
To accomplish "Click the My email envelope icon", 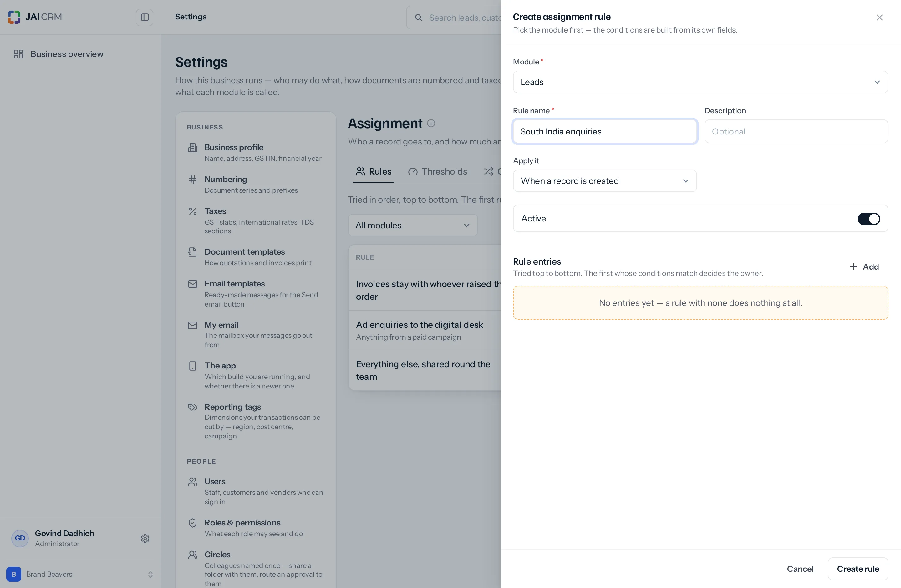I will click(x=193, y=325).
